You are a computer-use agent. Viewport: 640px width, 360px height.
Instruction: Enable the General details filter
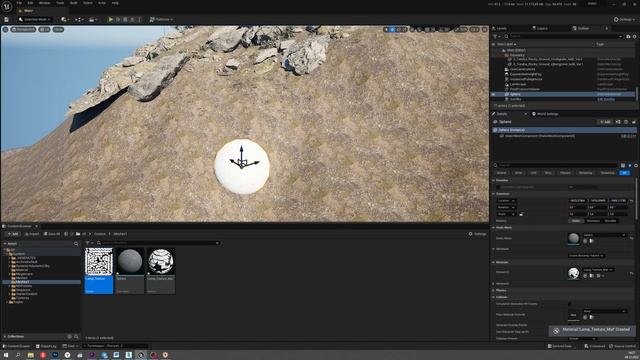click(x=501, y=173)
